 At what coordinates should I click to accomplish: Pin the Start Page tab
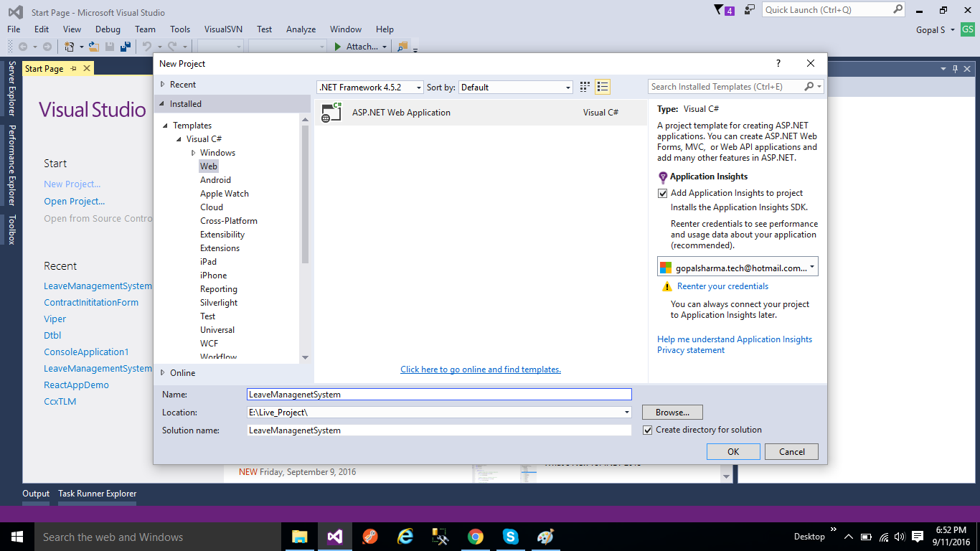(74, 68)
